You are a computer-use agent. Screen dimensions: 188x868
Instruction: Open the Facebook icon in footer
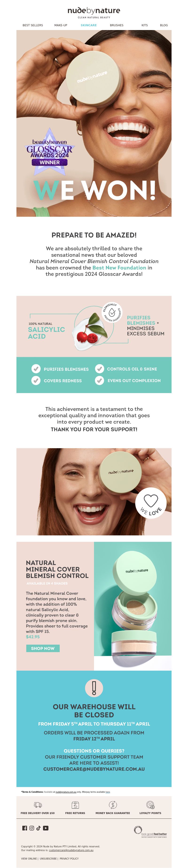tap(25, 828)
